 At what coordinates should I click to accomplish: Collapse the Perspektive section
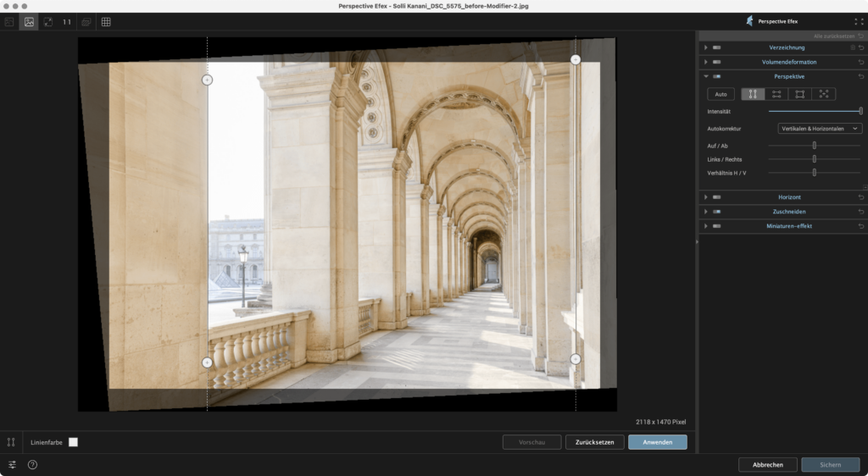coord(706,76)
